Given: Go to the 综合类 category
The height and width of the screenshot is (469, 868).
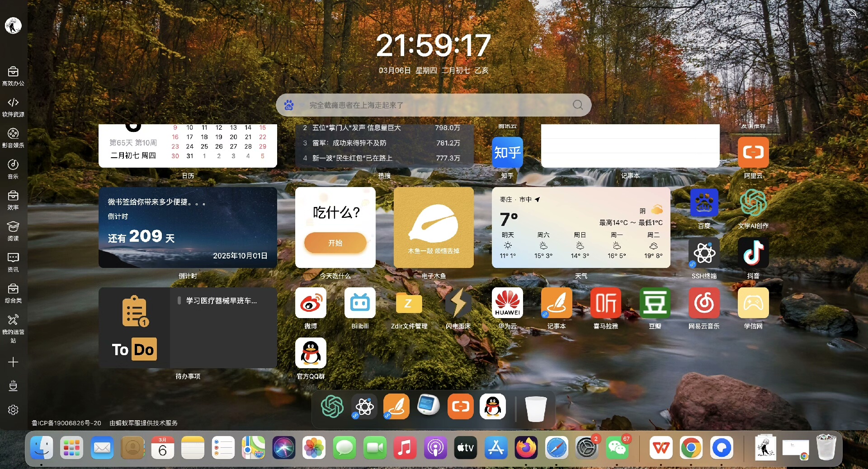Looking at the screenshot, I should [x=13, y=293].
